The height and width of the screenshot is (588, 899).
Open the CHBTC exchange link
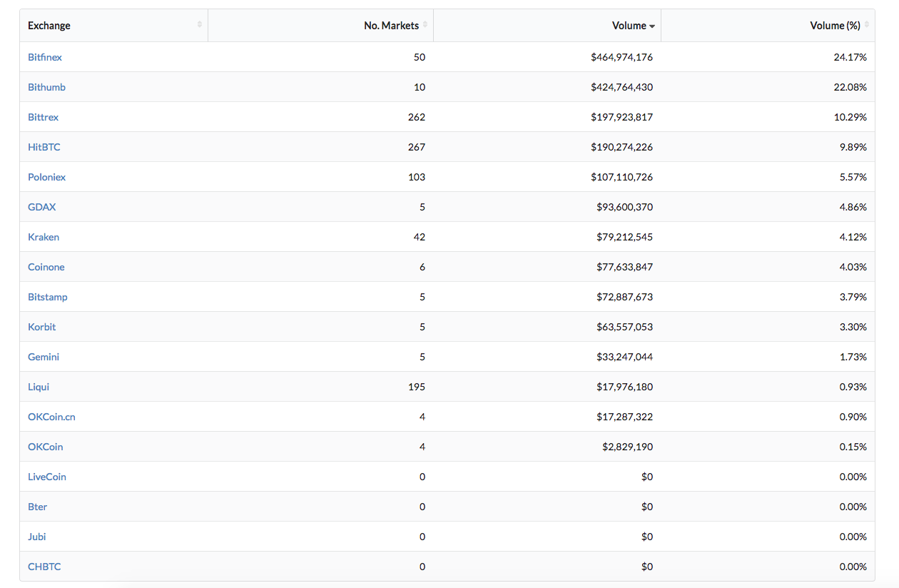pyautogui.click(x=44, y=567)
